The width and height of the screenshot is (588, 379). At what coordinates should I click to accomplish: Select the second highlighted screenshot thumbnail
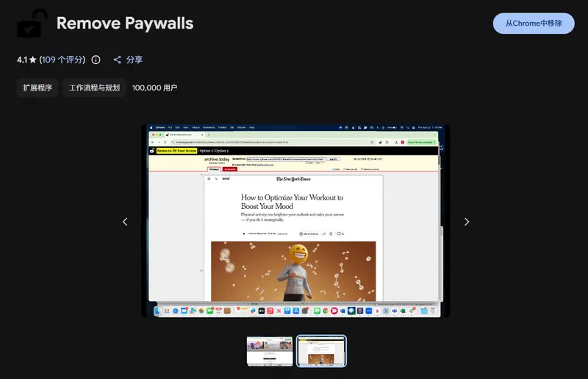(321, 351)
